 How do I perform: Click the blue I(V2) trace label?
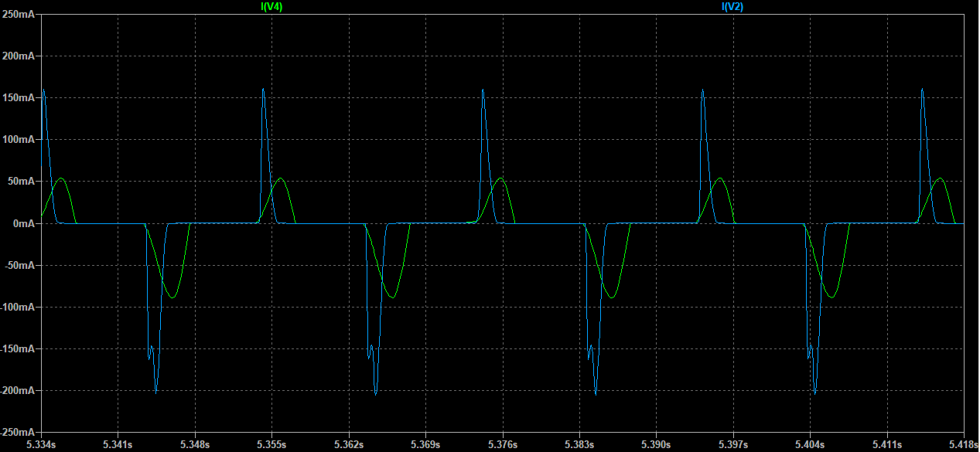click(732, 6)
